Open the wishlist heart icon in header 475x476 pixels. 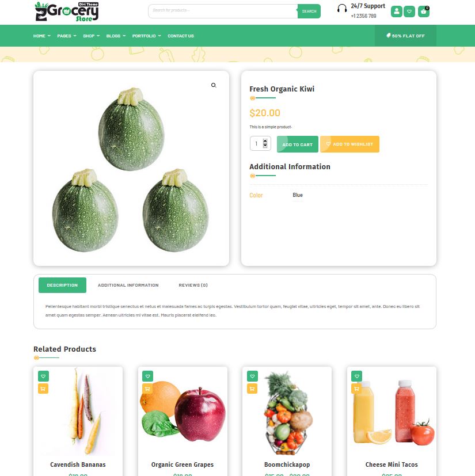coord(409,12)
